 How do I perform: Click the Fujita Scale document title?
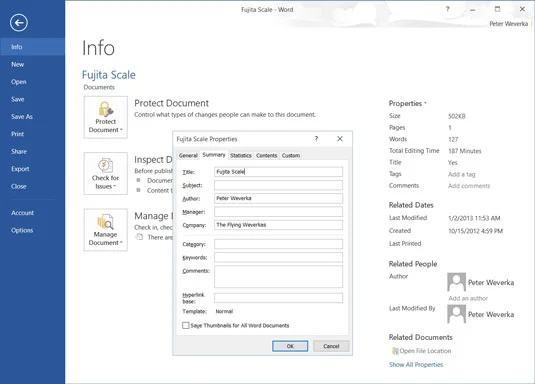109,75
